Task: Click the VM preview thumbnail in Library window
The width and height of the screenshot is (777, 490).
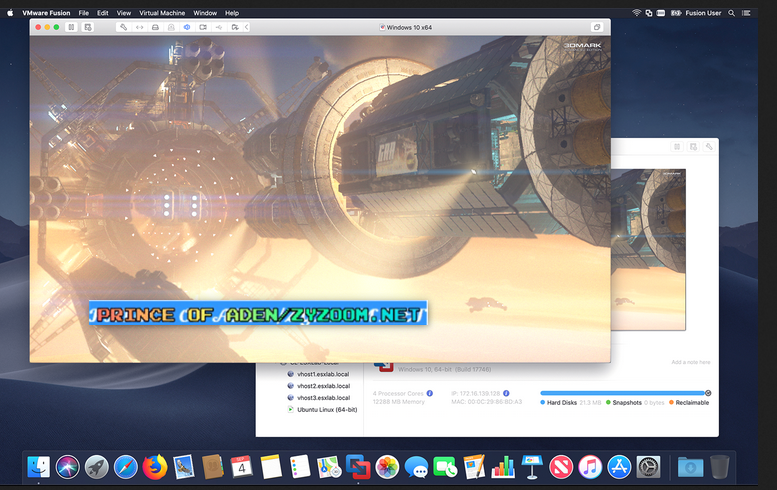Action: pos(648,249)
